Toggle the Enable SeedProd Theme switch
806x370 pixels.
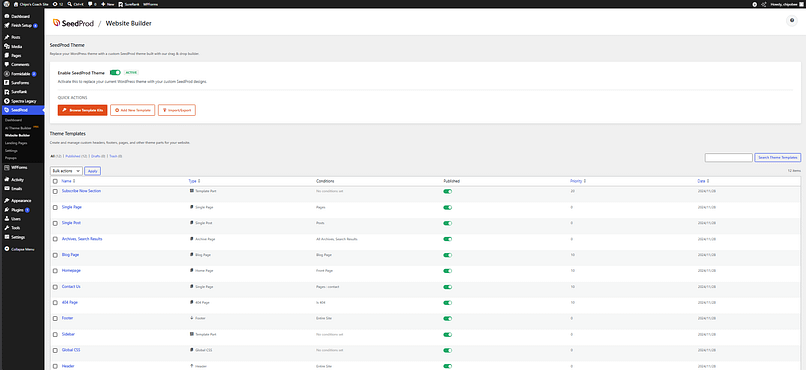[x=115, y=72]
